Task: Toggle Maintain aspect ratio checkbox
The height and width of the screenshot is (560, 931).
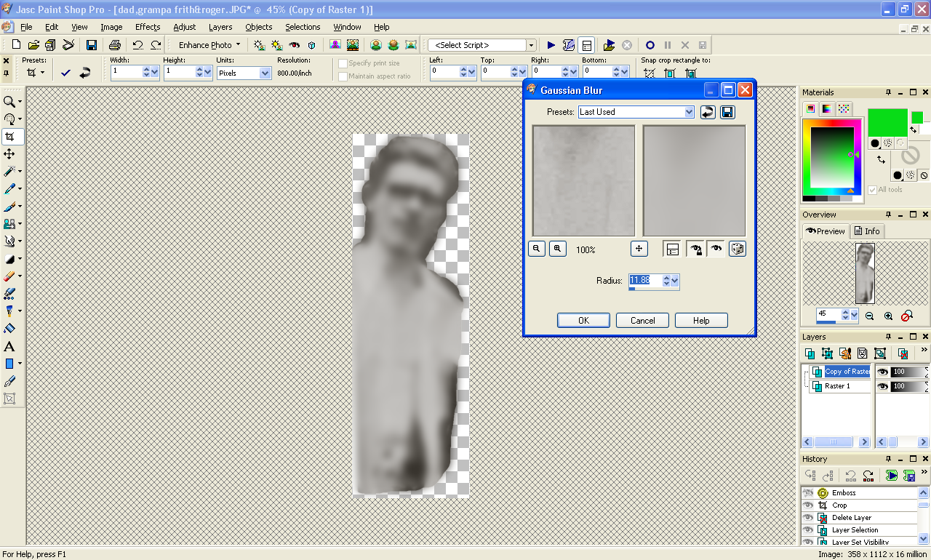Action: click(343, 76)
